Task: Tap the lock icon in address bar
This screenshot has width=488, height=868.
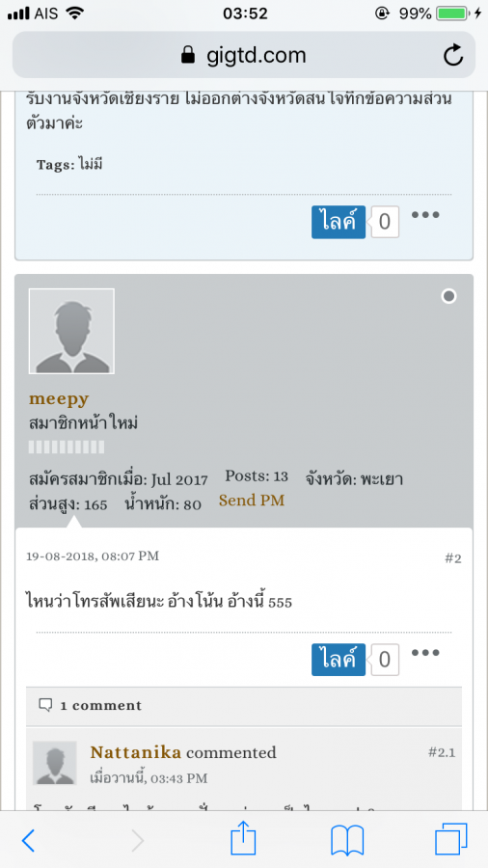Action: 188,55
